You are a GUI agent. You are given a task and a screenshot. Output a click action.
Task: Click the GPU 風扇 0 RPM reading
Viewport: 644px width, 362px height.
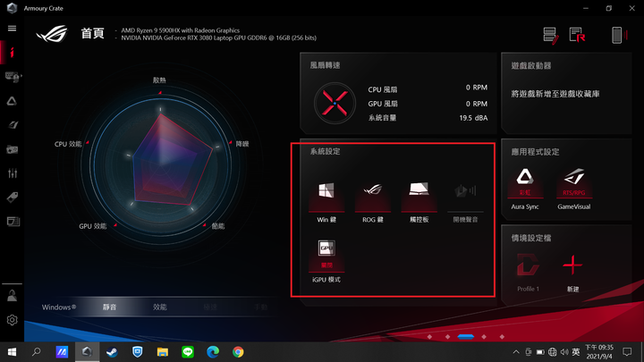(x=428, y=104)
